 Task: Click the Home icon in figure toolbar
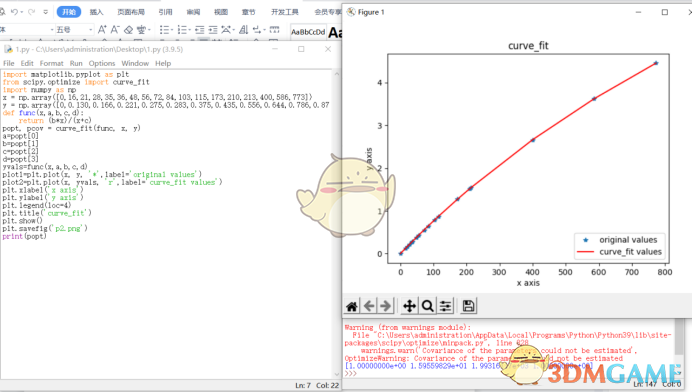point(352,306)
